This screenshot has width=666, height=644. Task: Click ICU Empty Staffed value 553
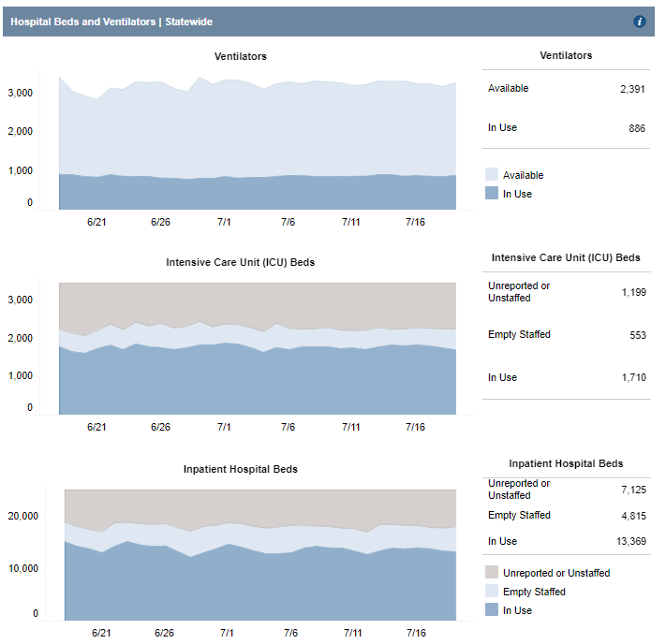tap(636, 335)
